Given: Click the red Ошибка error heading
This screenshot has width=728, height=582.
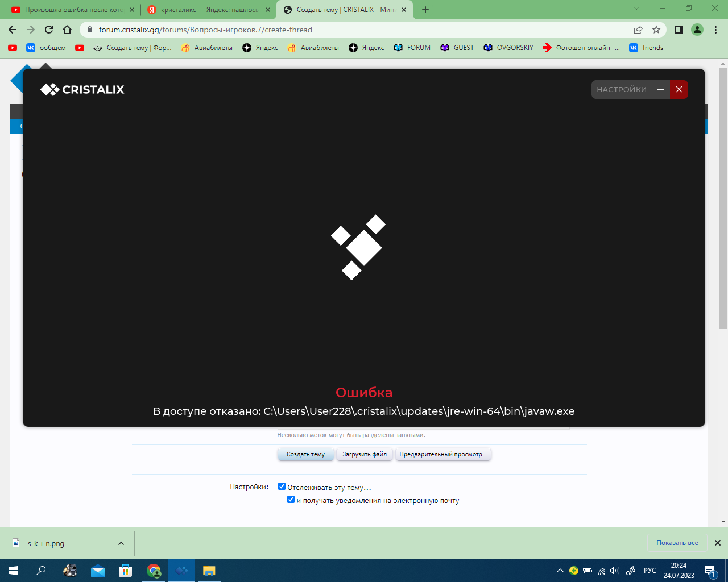Looking at the screenshot, I should click(x=364, y=392).
